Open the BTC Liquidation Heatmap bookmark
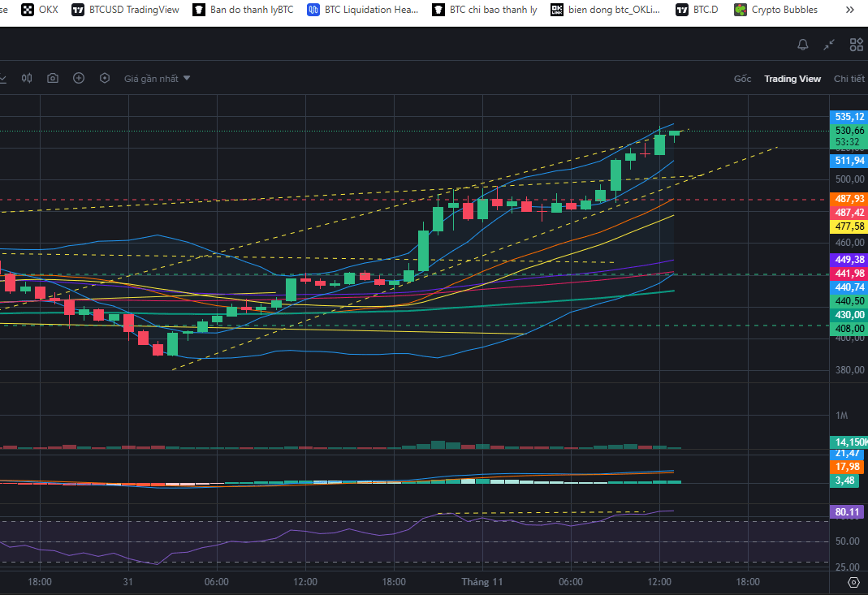 pyautogui.click(x=363, y=10)
